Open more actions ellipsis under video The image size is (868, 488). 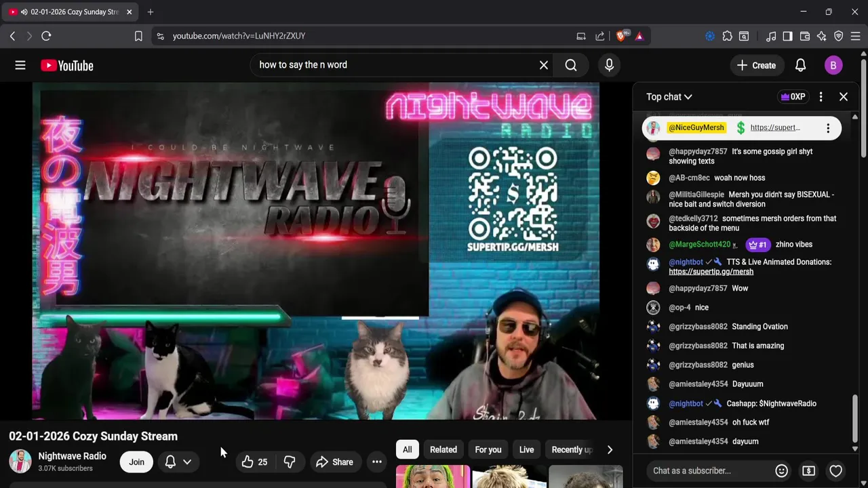[377, 462]
